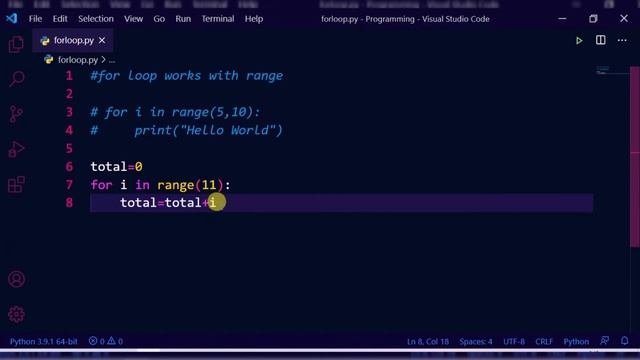Open More Actions ellipsis menu
The image size is (640, 360).
click(x=622, y=40)
